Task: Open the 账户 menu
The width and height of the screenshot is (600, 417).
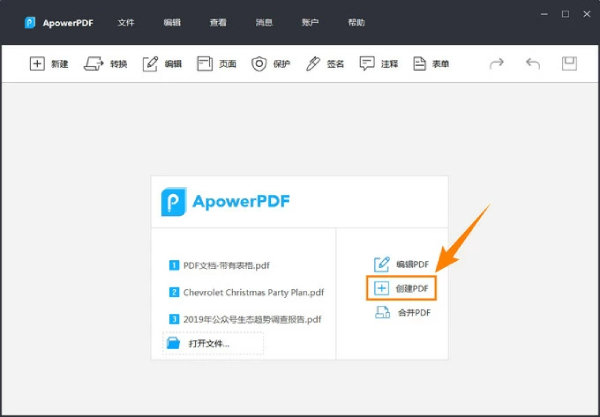Action: pyautogui.click(x=310, y=23)
